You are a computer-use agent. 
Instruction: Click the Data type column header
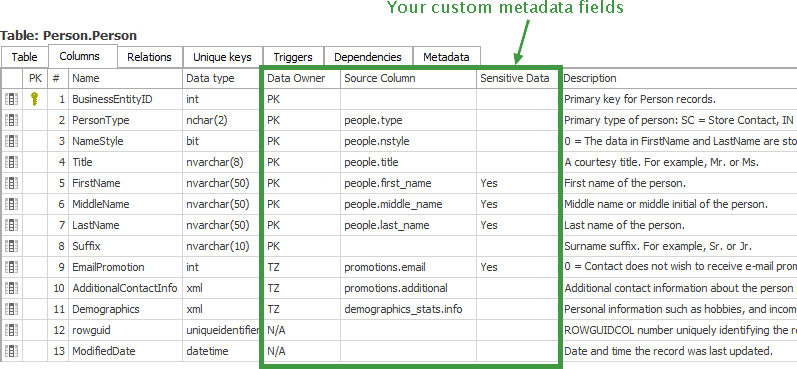coord(222,78)
